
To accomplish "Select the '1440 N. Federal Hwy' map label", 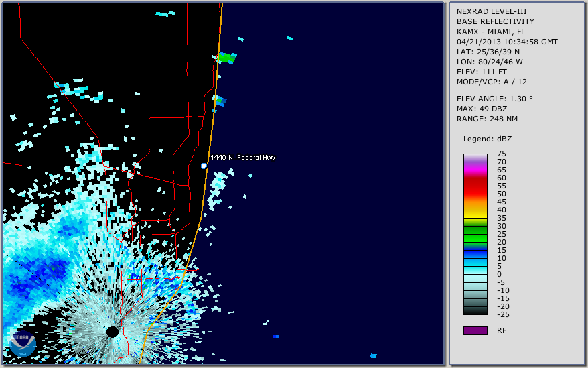I will [243, 158].
